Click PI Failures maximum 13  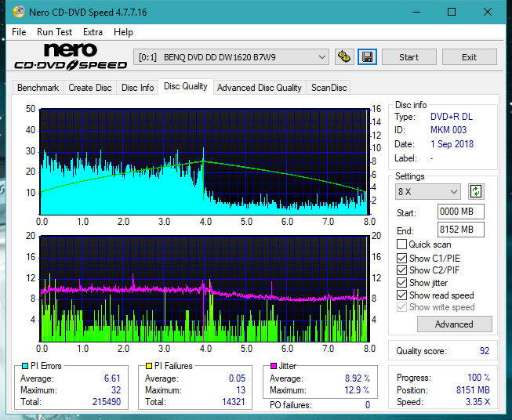[x=241, y=390]
